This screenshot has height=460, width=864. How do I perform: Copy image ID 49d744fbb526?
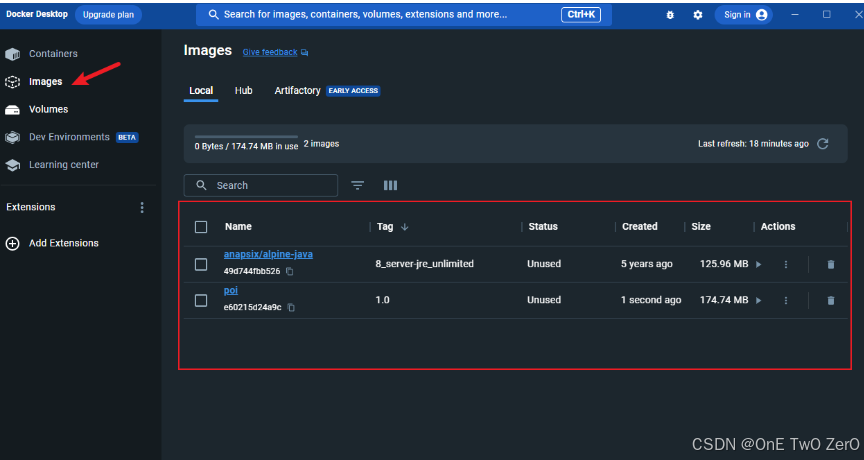290,272
